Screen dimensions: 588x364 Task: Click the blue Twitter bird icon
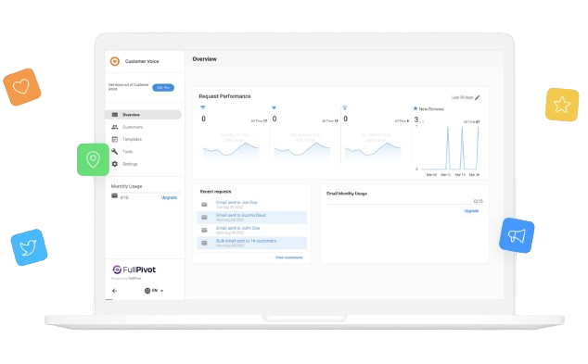click(29, 247)
